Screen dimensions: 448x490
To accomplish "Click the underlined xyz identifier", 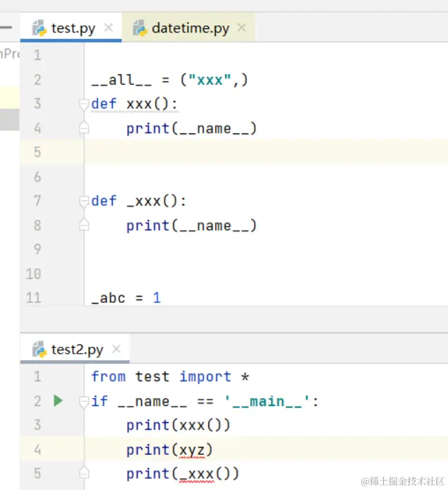I will click(192, 450).
